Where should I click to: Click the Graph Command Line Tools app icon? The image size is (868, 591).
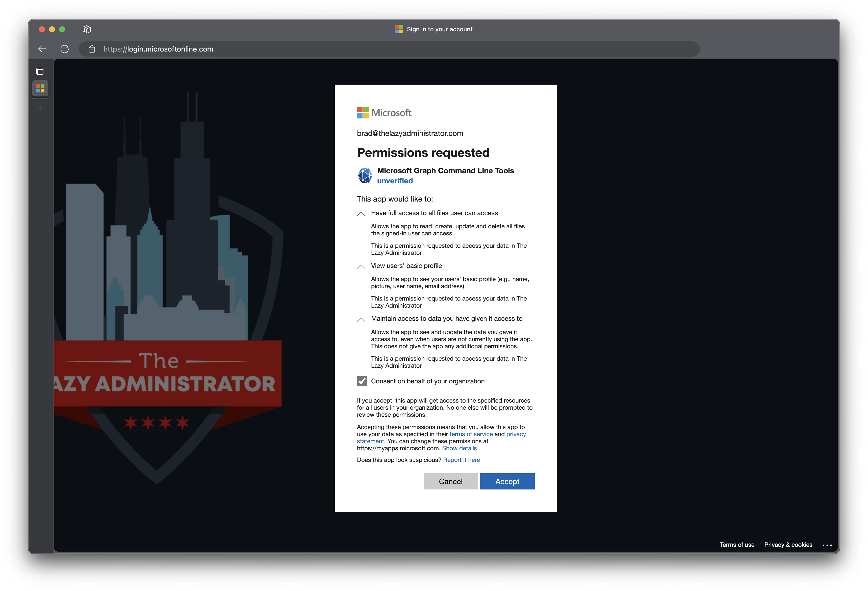365,176
